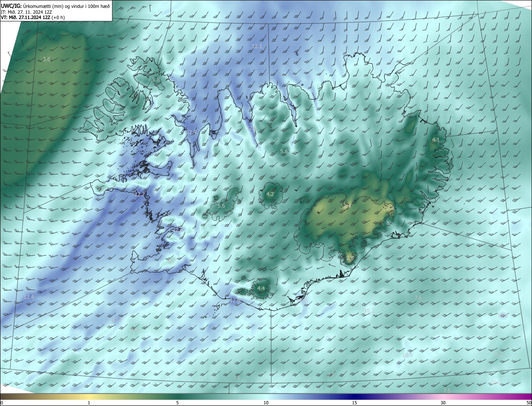The height and width of the screenshot is (406, 532).
Task: Click the 'VT: Mið. 27.11.2024 12Z (+0 h)' line
Action: 32,18
